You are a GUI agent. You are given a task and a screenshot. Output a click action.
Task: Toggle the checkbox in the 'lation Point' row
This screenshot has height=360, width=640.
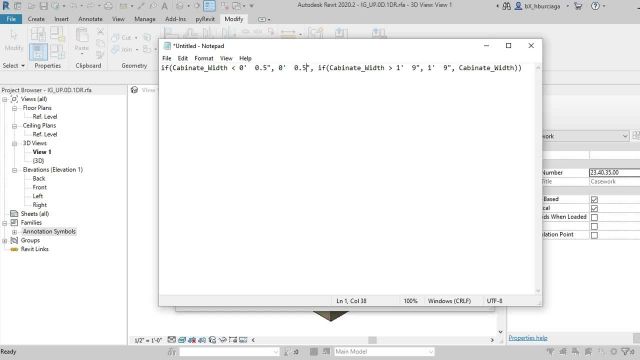pyautogui.click(x=594, y=235)
